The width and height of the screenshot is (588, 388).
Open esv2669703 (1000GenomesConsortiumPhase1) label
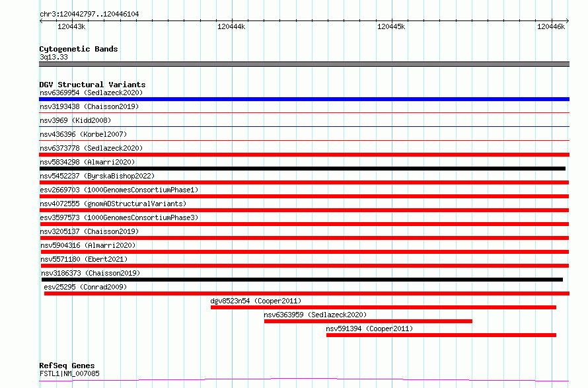[119, 190]
